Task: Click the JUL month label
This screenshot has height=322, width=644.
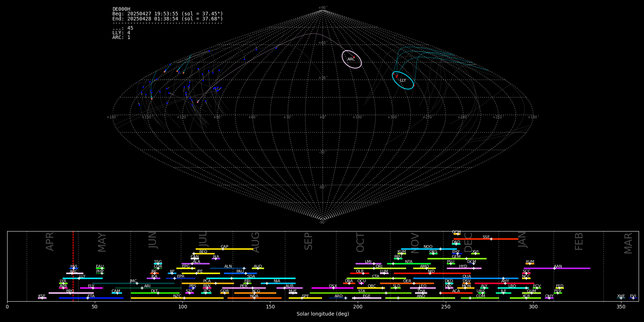Action: (203, 239)
